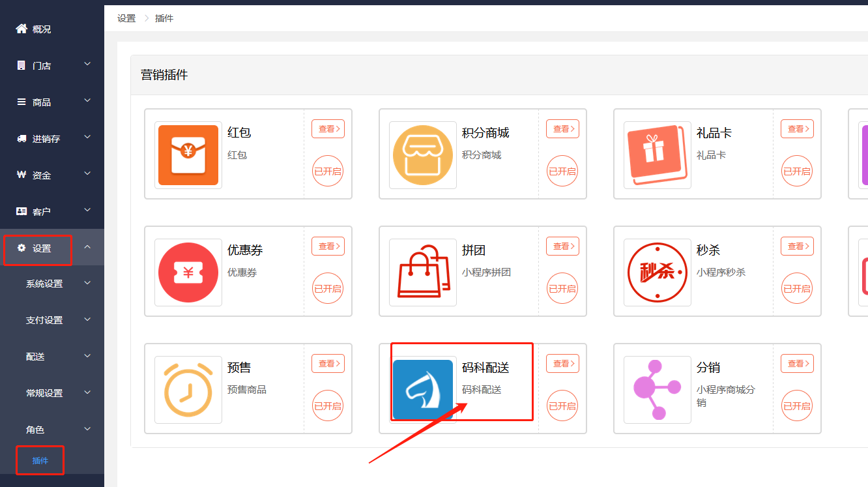Viewport: 868px width, 487px height.
Task: Click 查看 button for 码科配送 plugin
Action: click(562, 364)
